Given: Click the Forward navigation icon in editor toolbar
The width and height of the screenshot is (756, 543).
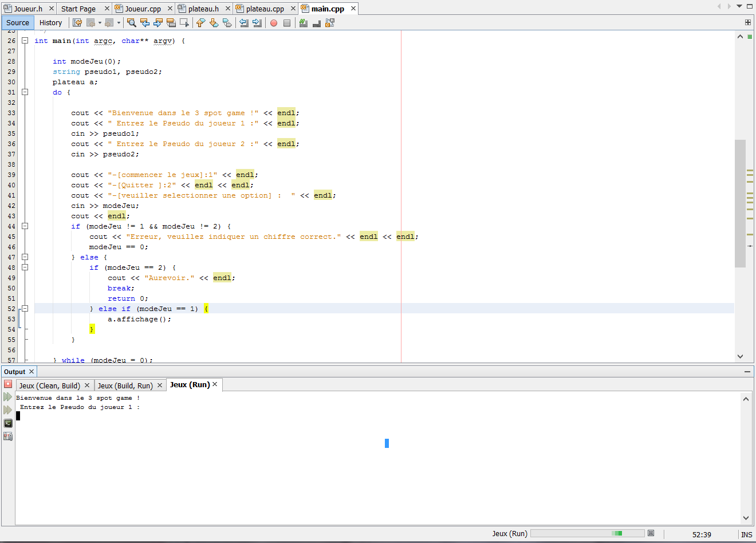Looking at the screenshot, I should (x=109, y=23).
